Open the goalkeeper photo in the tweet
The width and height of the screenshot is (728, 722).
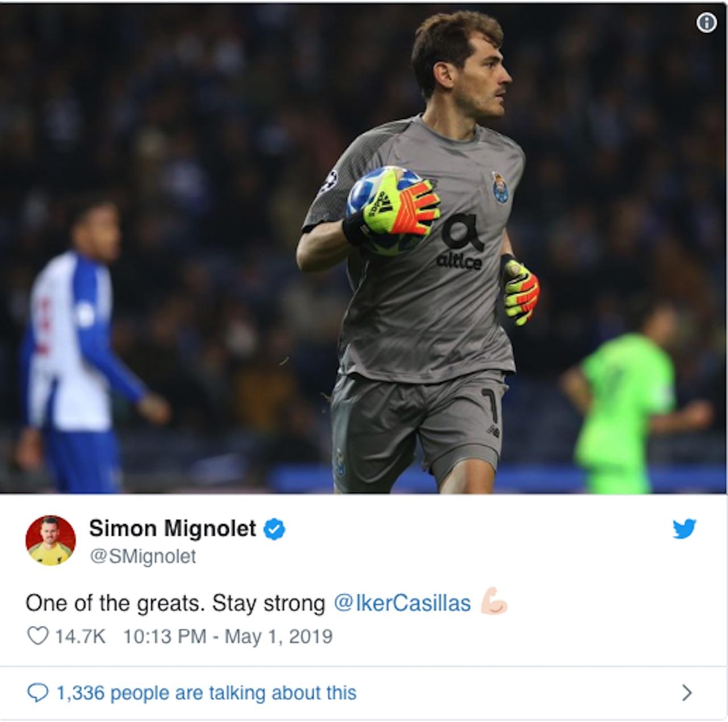point(364,247)
